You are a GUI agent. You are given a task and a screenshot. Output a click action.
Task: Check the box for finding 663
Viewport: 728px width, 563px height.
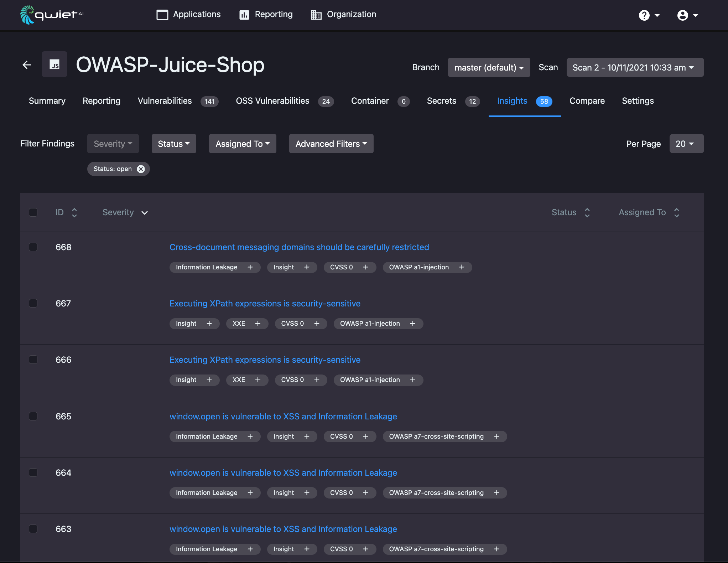[x=33, y=529]
